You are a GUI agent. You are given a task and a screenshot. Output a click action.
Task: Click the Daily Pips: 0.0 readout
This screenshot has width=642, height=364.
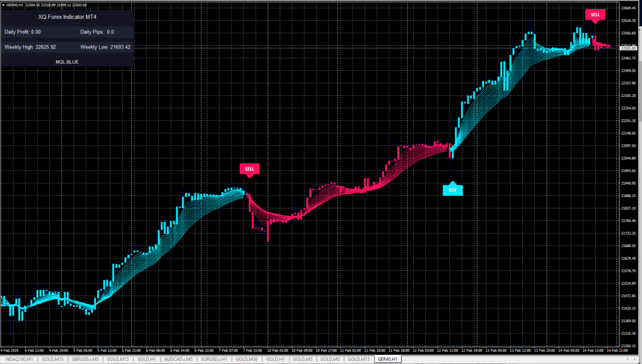tap(97, 32)
